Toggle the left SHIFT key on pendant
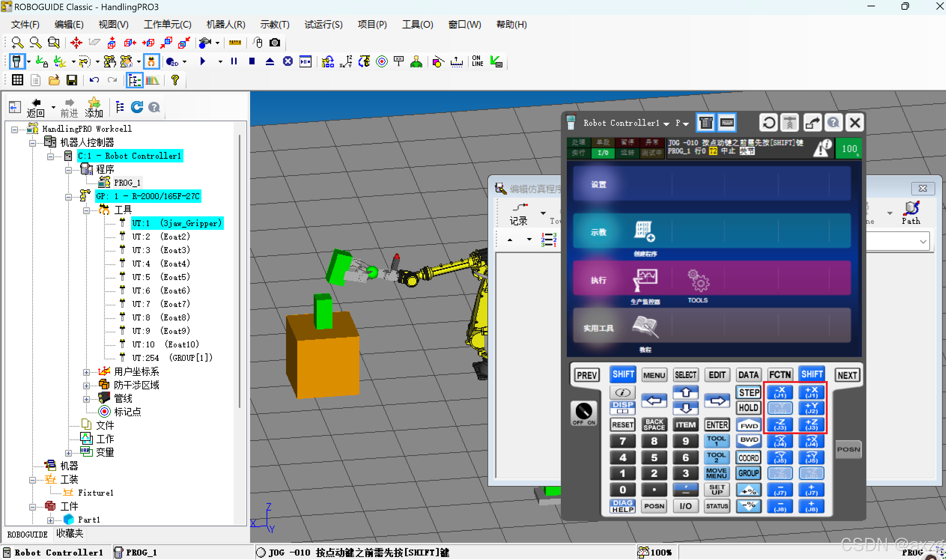 point(623,374)
